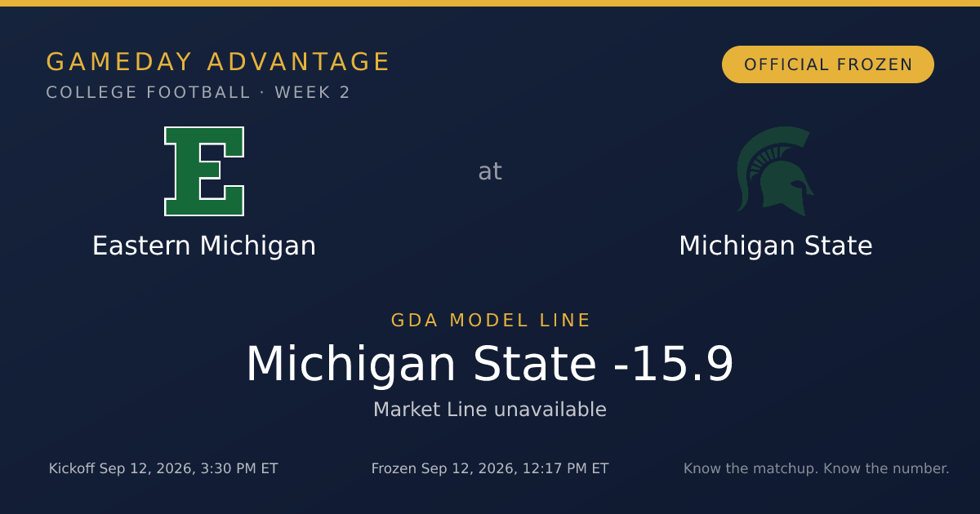
Task: Click the Market Line unavailable text
Action: 490,410
